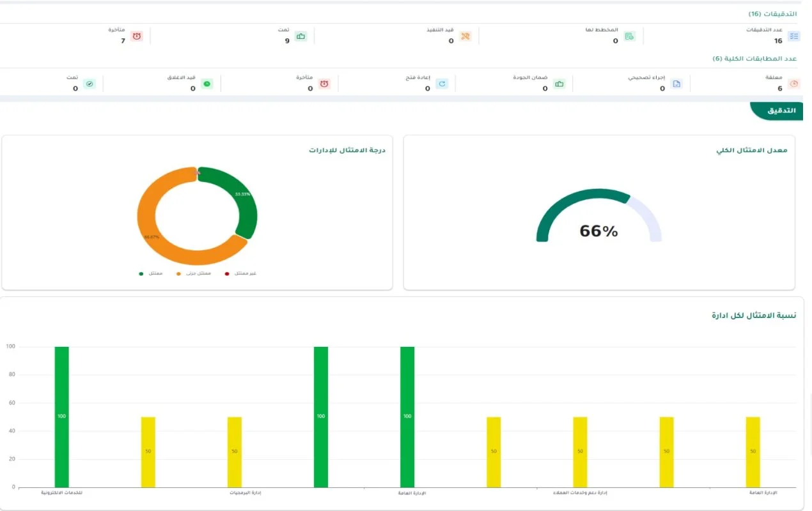Select the green التدقيق tab
This screenshot has width=812, height=511.
coord(781,111)
